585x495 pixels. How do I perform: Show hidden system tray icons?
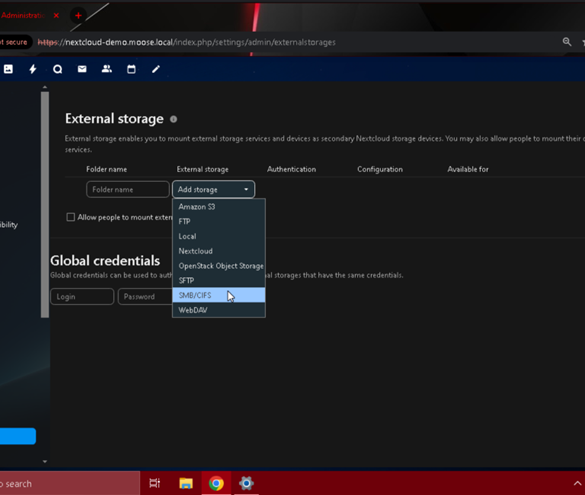click(x=577, y=483)
